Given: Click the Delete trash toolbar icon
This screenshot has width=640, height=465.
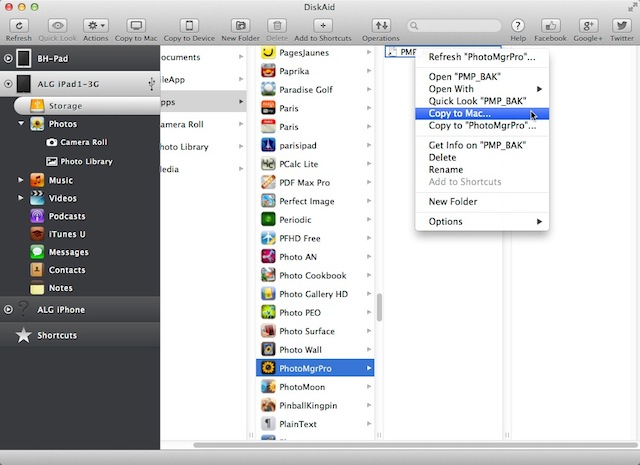Looking at the screenshot, I should [x=277, y=26].
